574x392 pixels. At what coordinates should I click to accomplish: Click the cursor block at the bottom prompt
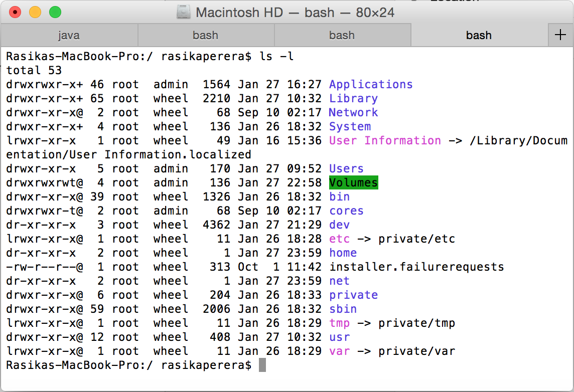[262, 365]
